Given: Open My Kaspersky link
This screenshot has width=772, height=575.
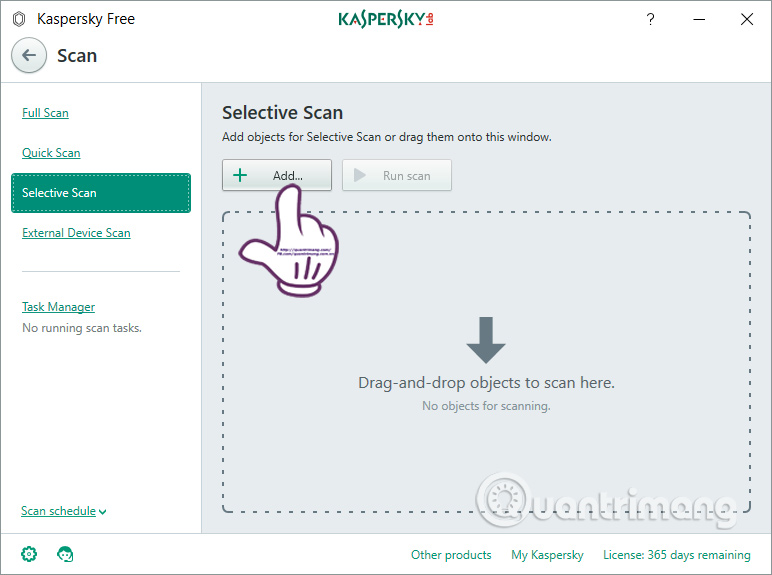Looking at the screenshot, I should click(x=547, y=555).
